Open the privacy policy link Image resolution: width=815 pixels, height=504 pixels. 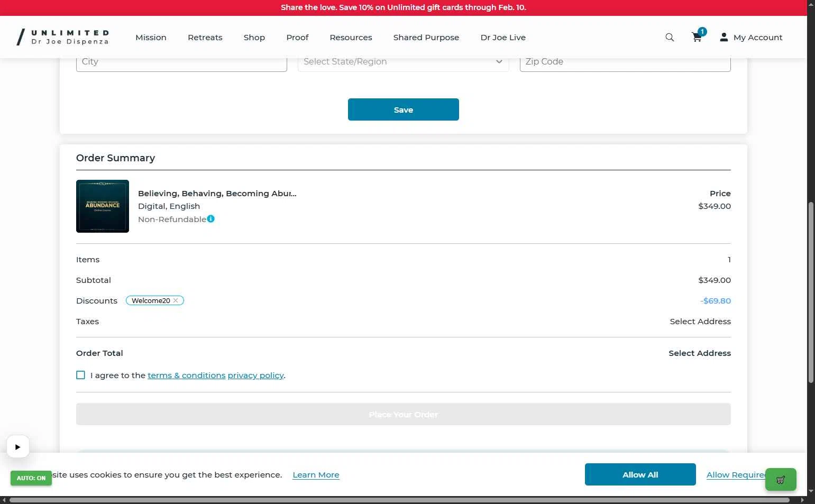pyautogui.click(x=255, y=375)
